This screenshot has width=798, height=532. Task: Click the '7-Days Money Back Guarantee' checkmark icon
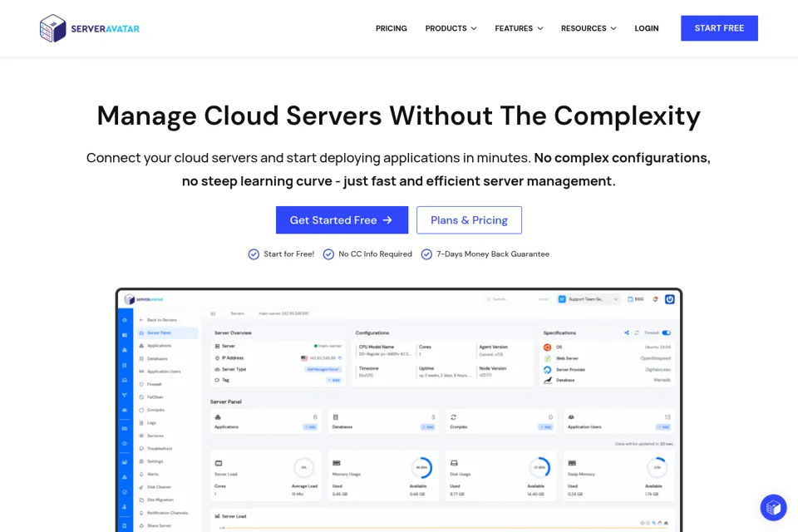[x=426, y=254]
